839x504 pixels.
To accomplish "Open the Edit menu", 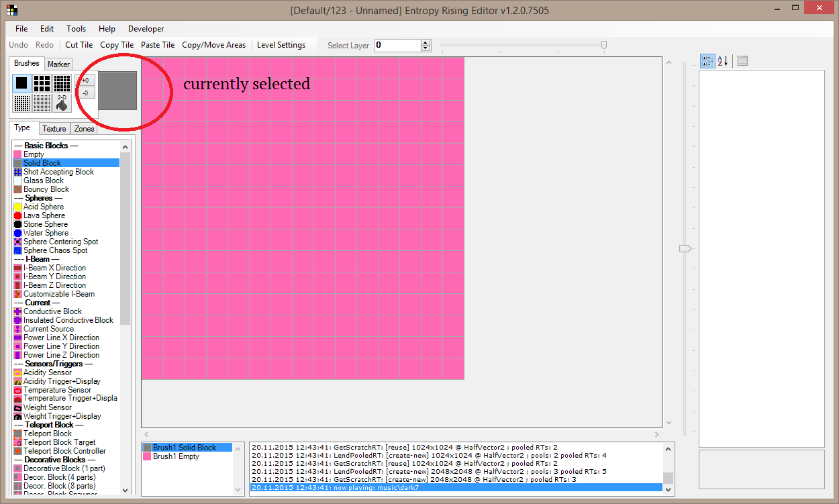I will pos(47,29).
